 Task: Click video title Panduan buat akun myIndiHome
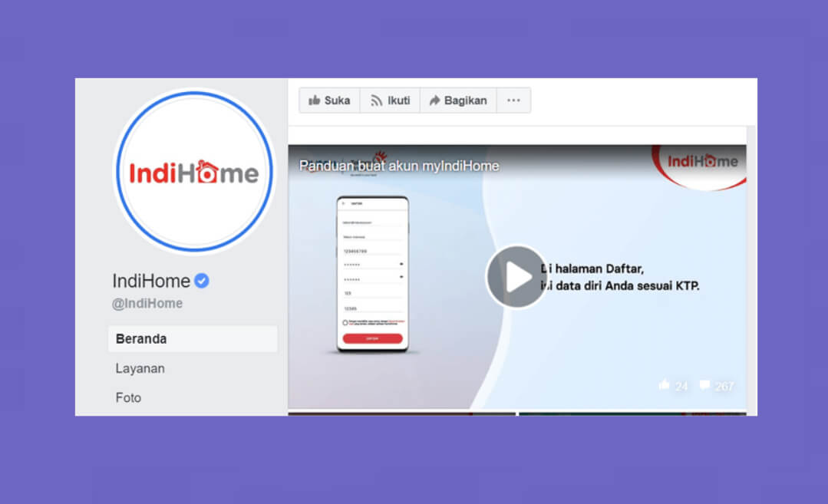(399, 166)
